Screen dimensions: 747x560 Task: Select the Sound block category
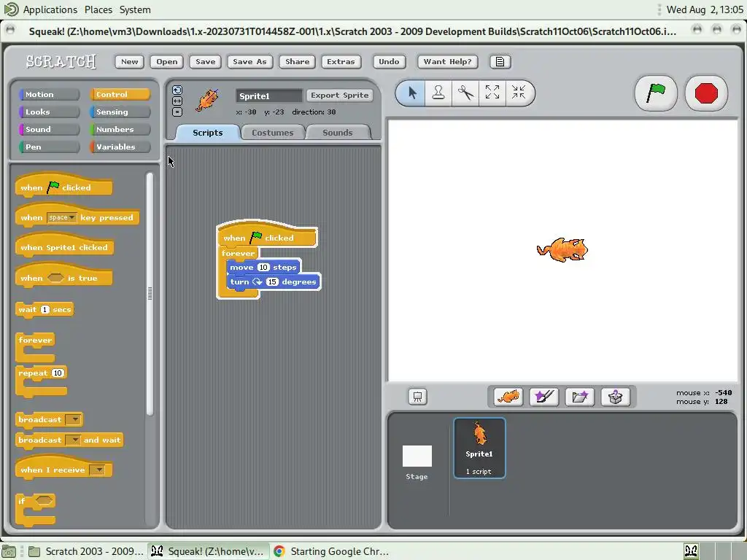coord(49,130)
